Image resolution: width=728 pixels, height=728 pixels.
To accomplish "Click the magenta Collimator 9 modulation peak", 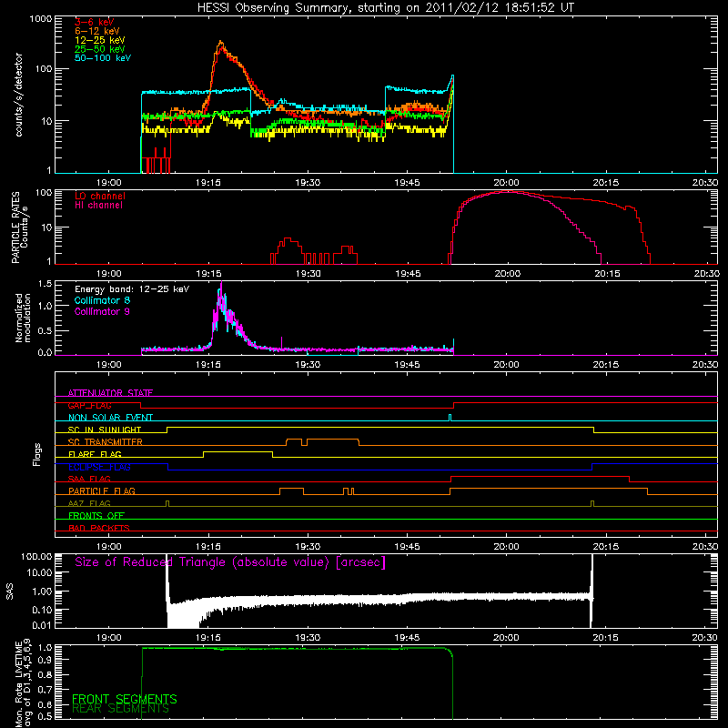I will [x=221, y=284].
